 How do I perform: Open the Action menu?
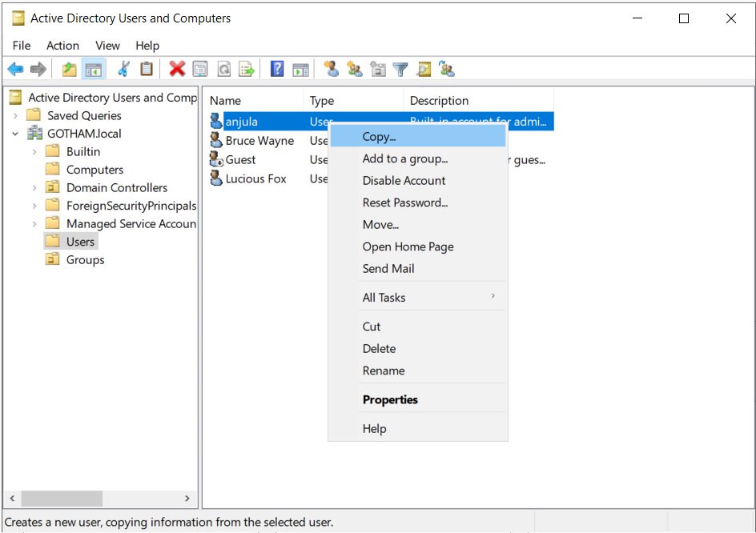(62, 46)
